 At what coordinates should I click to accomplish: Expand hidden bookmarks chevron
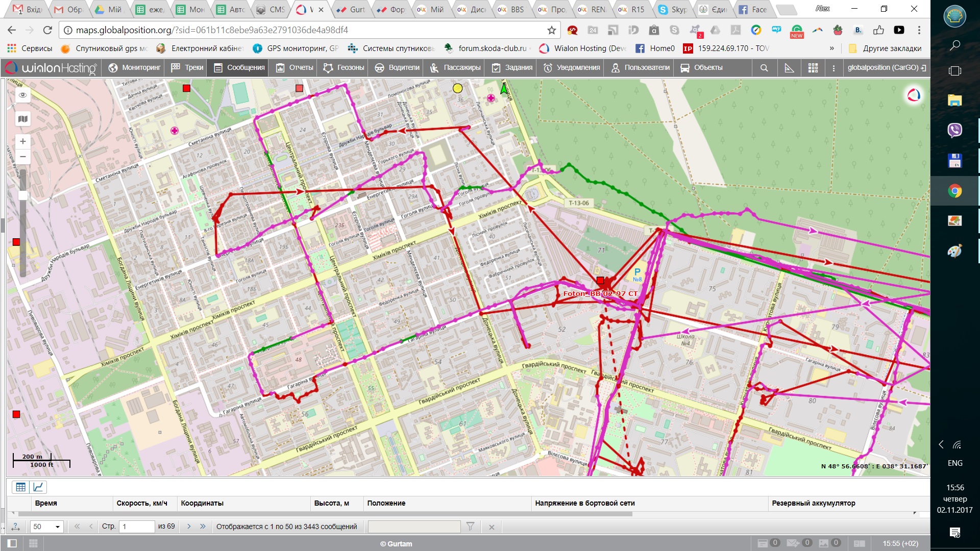tap(832, 48)
